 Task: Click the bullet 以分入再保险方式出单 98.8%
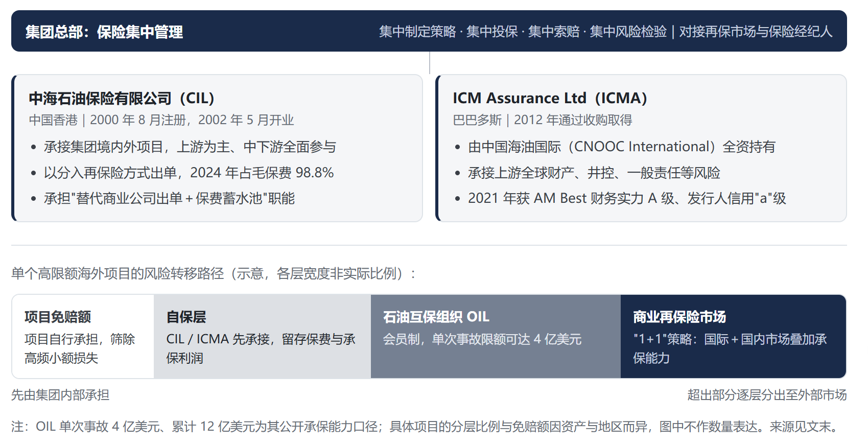point(189,173)
